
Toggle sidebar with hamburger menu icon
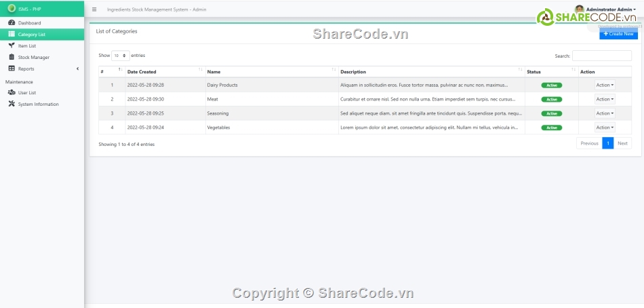(94, 9)
